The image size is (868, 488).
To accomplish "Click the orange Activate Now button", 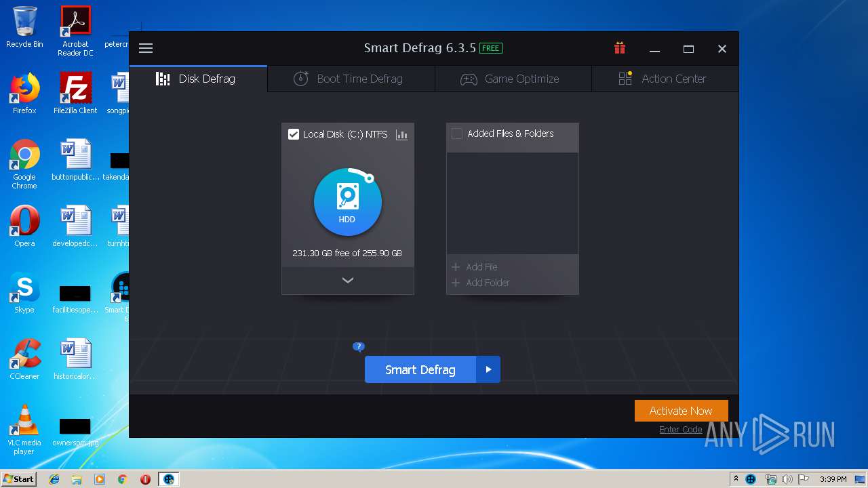I will tap(681, 411).
